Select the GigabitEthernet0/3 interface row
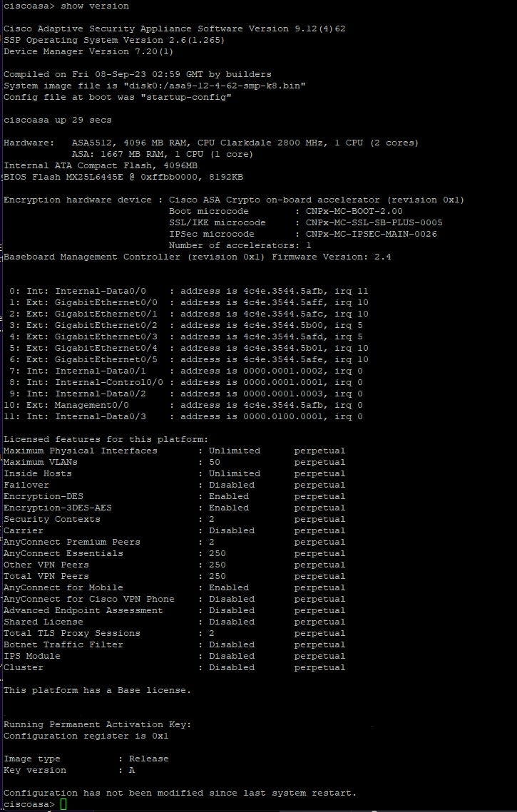Viewport: 517px width, 812px height. (186, 336)
